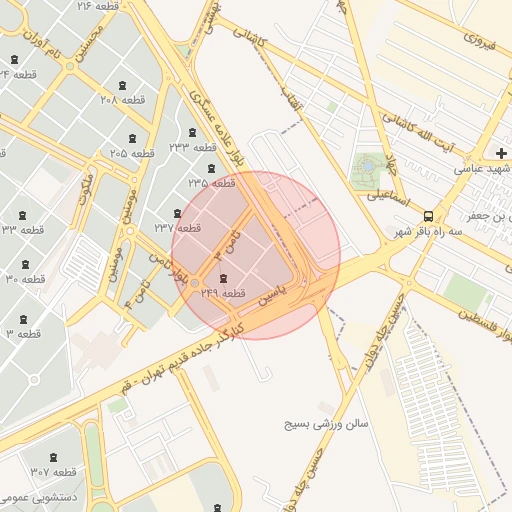Screen dimensions: 512x512
Task: Select the grave icon above قطعه ۳۰
Action: (x=25, y=265)
